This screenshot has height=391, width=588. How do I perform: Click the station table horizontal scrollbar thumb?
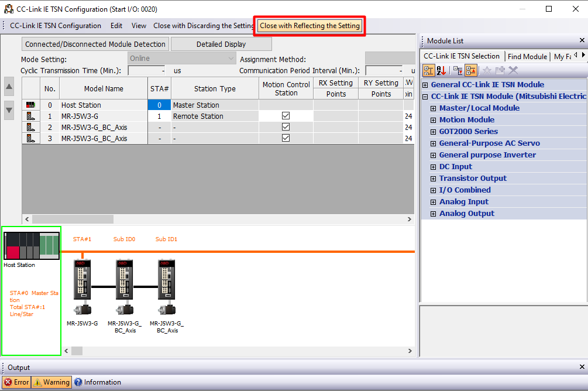point(73,219)
